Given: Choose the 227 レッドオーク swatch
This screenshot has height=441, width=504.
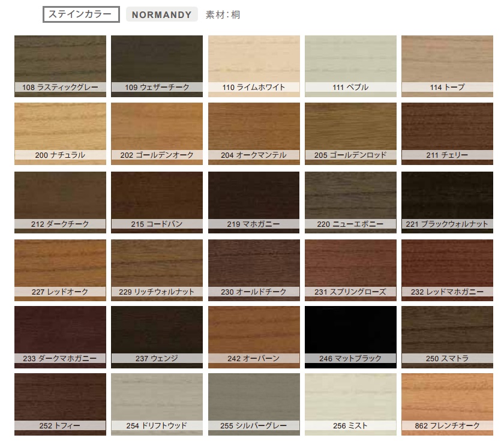Looking at the screenshot, I should 60,271.
